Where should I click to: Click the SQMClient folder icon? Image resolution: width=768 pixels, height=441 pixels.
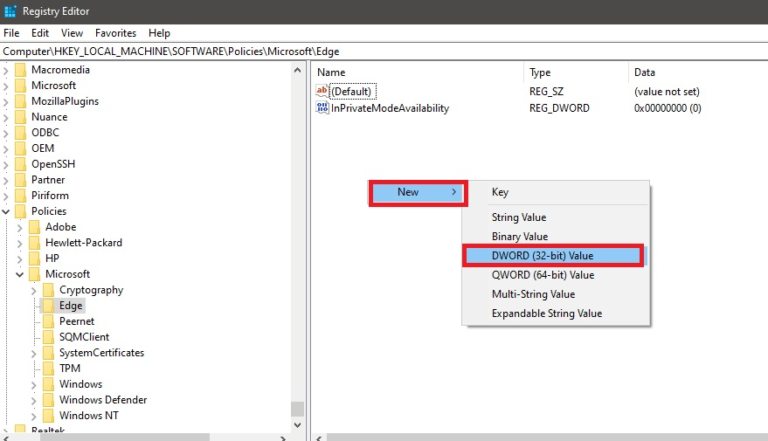click(48, 337)
